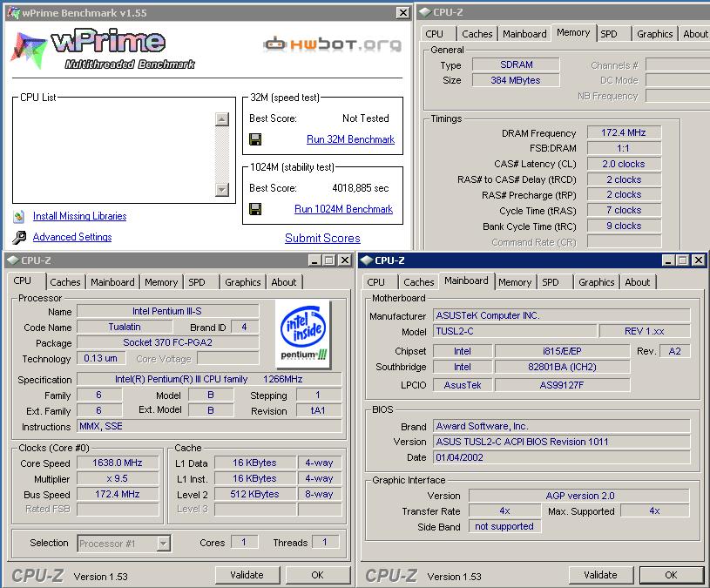Image resolution: width=710 pixels, height=588 pixels.
Task: Click the Tualatin code name value
Action: click(x=125, y=327)
